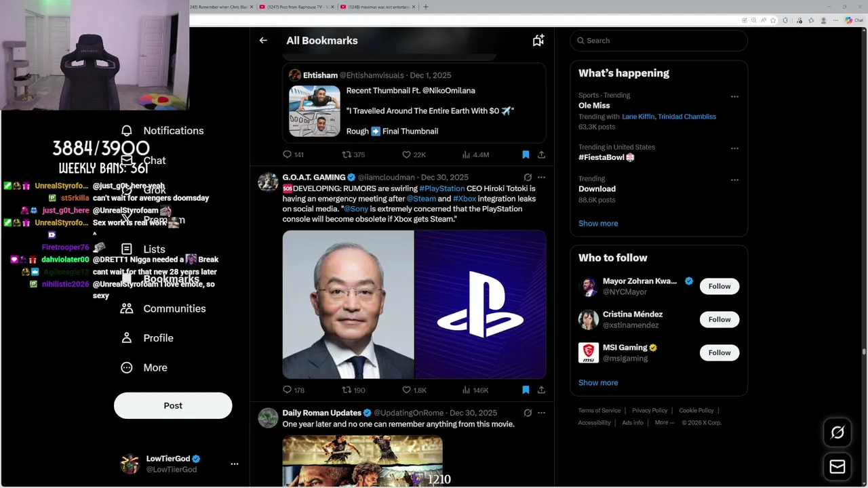868x488 pixels.
Task: Open Lane Kiffin trending link
Action: [x=638, y=117]
